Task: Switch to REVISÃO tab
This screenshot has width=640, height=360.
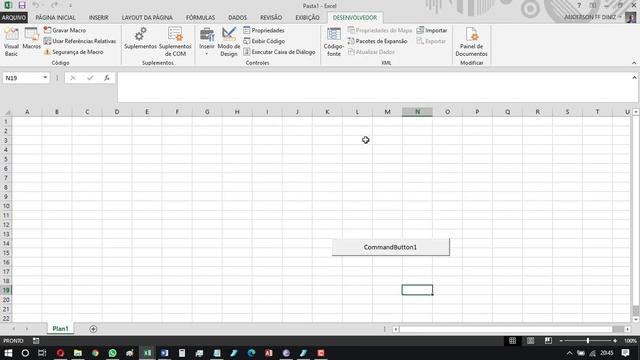Action: (x=271, y=18)
